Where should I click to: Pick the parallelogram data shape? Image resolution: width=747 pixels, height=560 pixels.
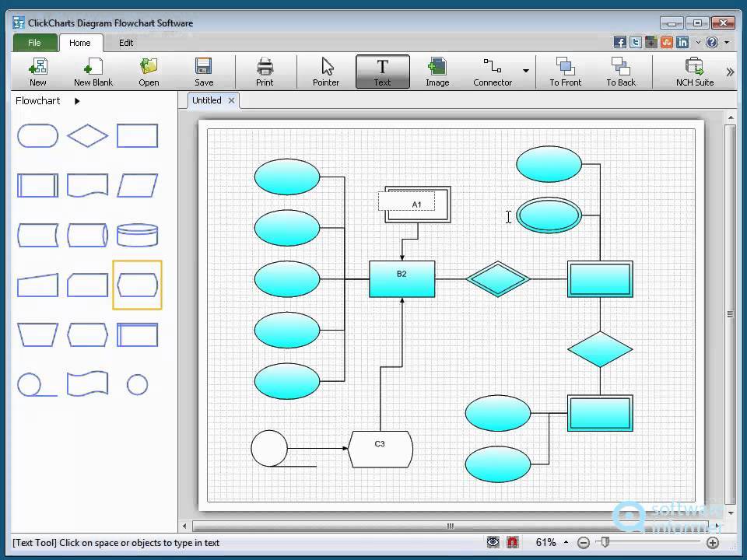(137, 185)
